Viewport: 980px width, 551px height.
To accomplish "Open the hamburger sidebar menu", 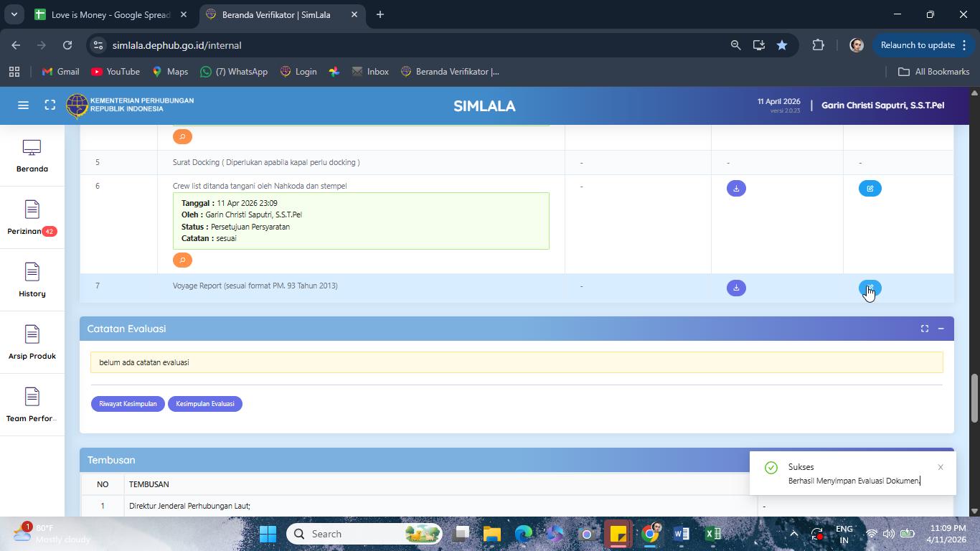I will 23,105.
